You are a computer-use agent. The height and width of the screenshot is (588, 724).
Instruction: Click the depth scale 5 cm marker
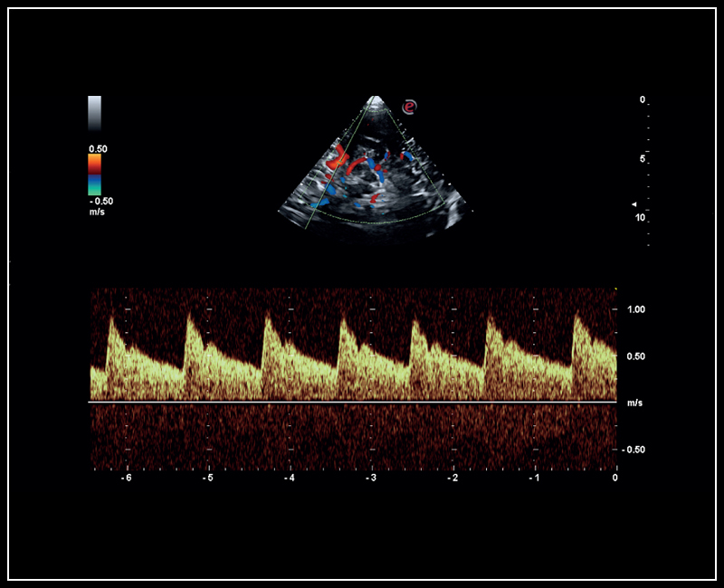pyautogui.click(x=642, y=159)
